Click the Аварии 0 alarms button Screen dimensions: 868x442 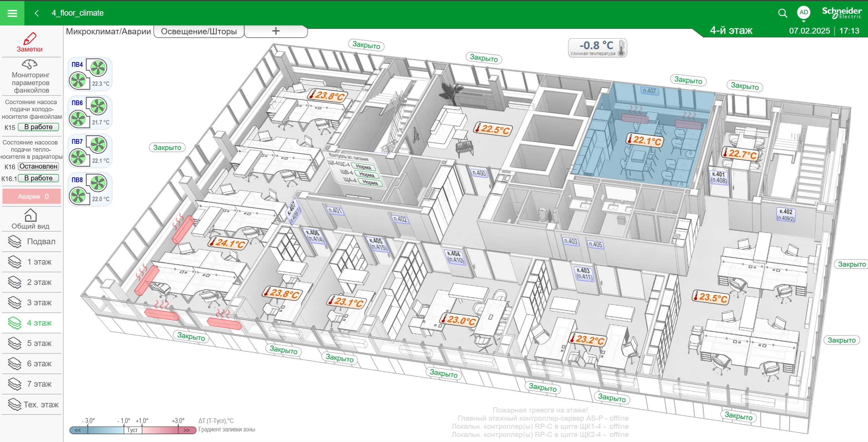(32, 196)
